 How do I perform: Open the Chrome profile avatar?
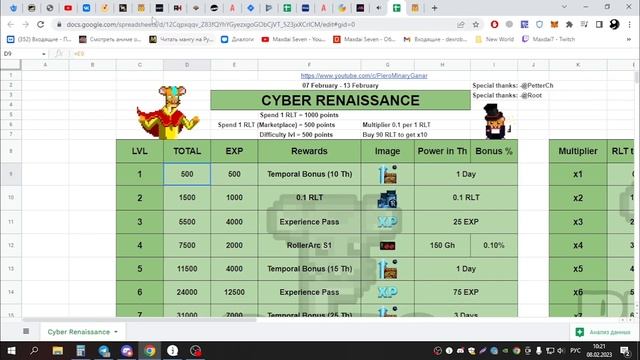tap(614, 24)
